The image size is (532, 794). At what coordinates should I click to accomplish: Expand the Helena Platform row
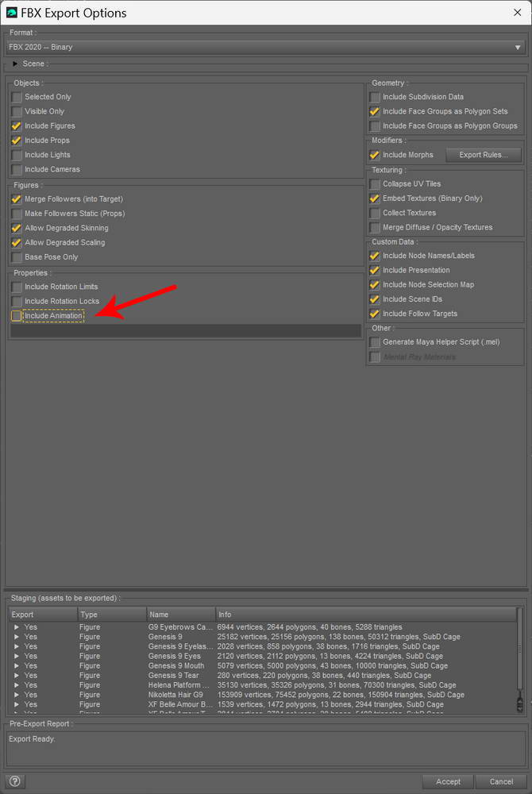coord(17,684)
